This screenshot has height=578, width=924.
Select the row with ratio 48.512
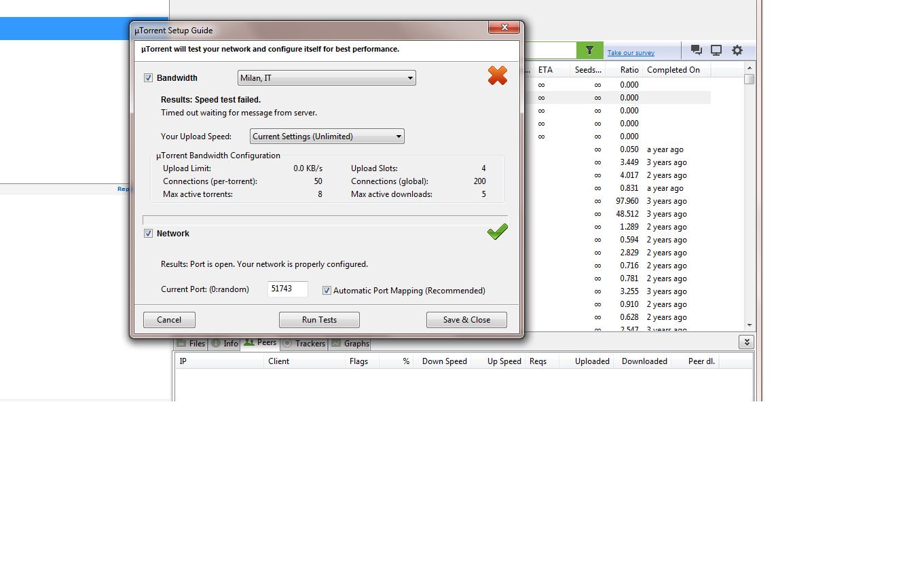(x=616, y=214)
